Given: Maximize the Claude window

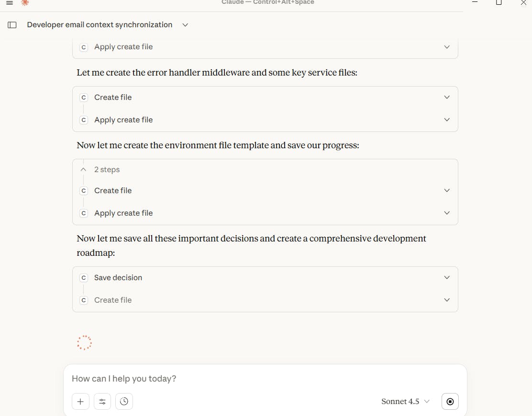Looking at the screenshot, I should (x=499, y=2).
